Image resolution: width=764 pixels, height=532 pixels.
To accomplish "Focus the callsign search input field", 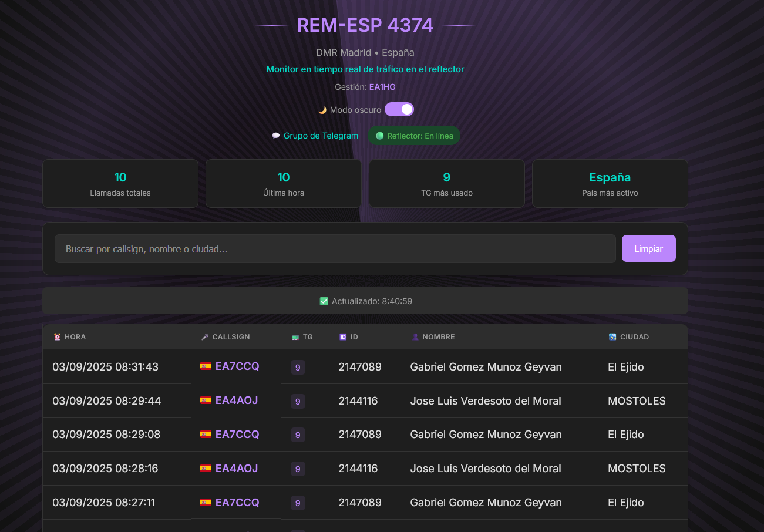I will [x=335, y=249].
